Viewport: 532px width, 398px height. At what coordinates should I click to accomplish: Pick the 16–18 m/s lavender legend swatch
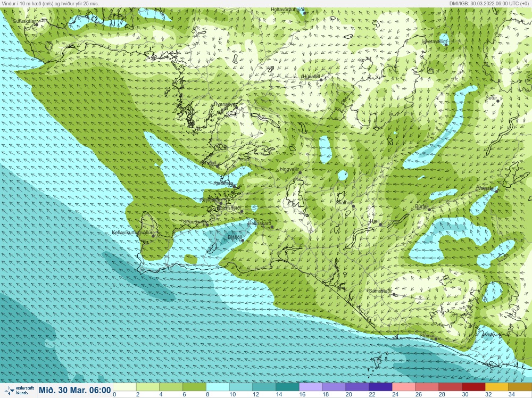coord(311,387)
